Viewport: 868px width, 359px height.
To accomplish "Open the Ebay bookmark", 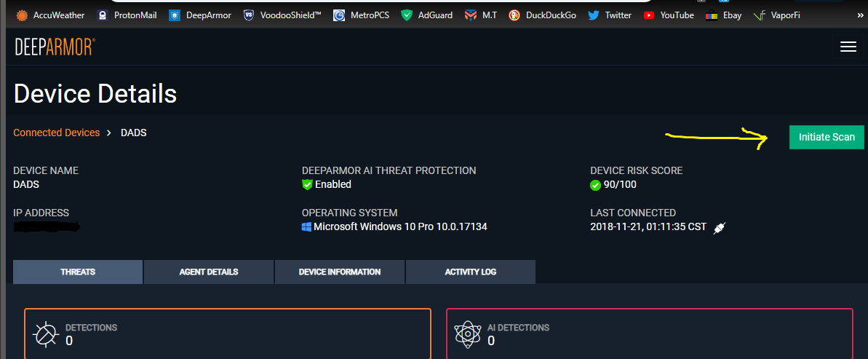I will 723,15.
